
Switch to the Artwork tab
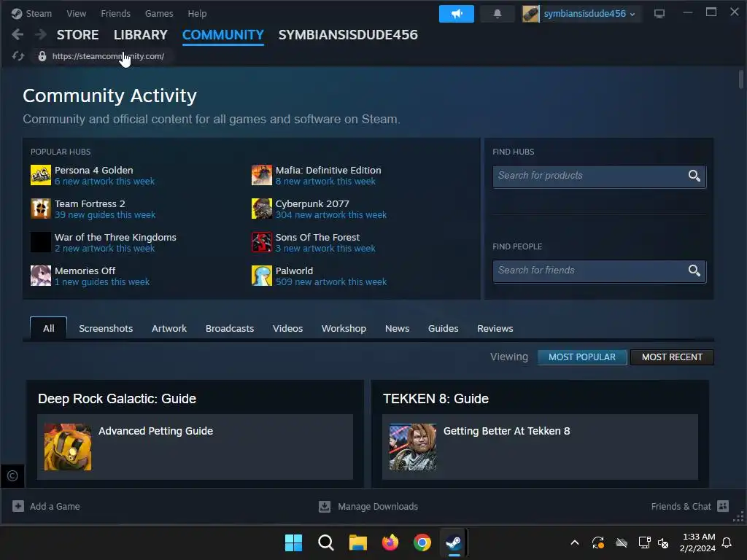point(169,328)
